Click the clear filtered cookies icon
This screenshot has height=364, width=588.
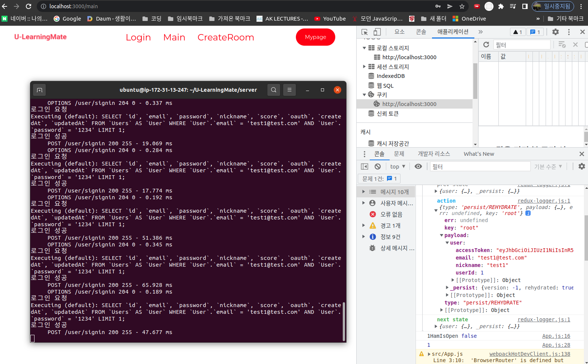click(x=562, y=45)
